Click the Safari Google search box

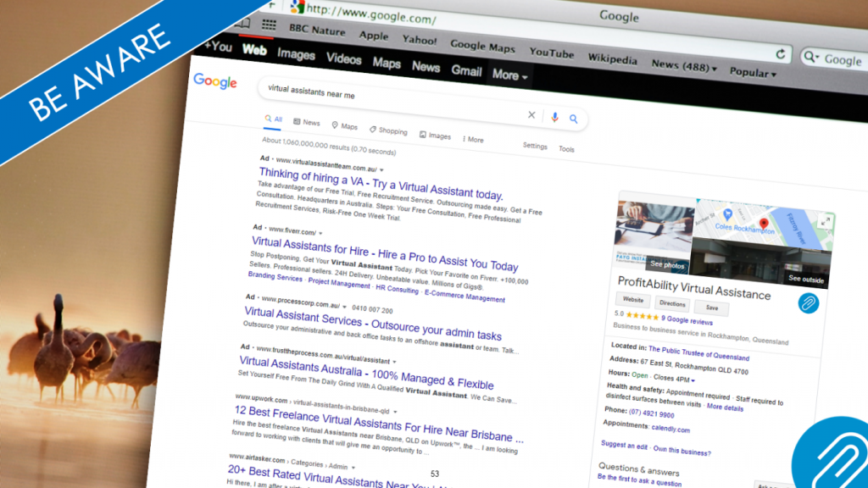click(833, 58)
